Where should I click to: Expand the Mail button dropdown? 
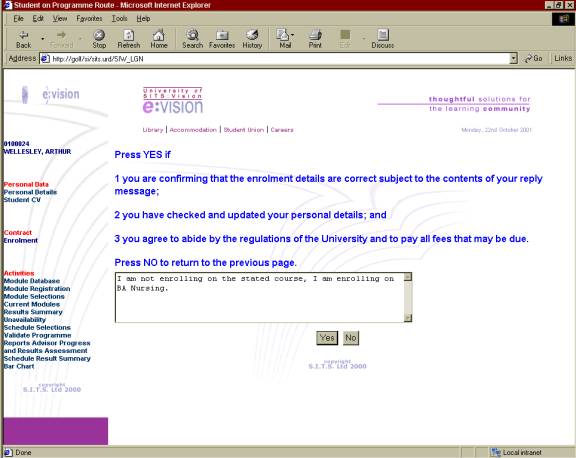292,35
